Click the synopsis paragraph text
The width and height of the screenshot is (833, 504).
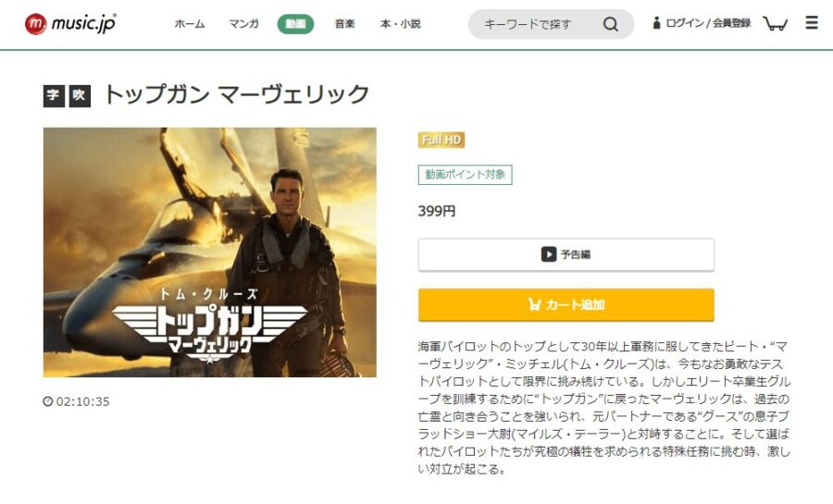tap(604, 408)
